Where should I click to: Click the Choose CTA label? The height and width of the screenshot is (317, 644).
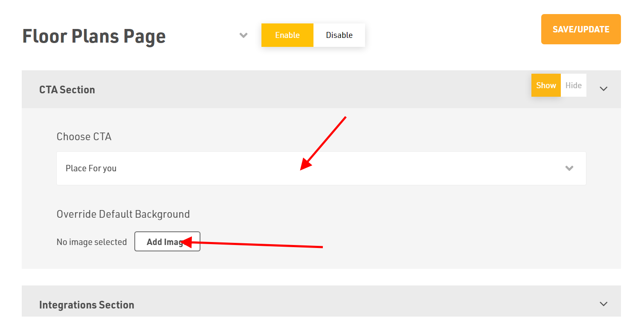(x=84, y=137)
